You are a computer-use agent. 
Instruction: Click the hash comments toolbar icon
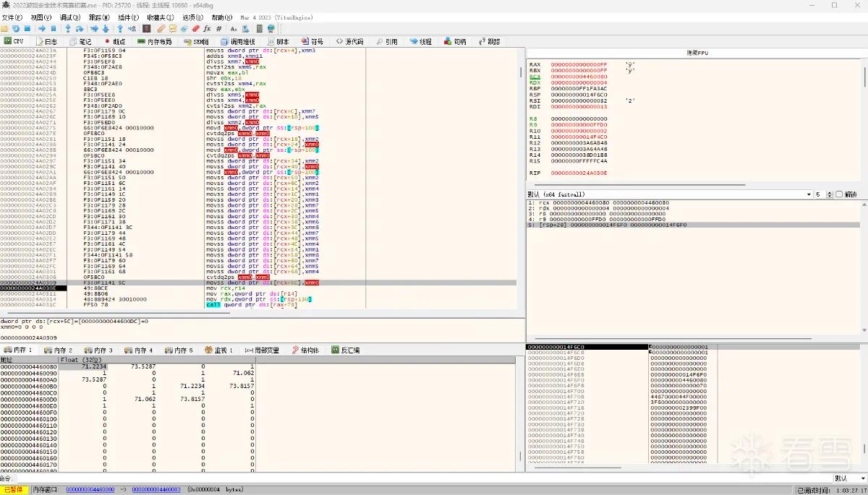click(218, 29)
